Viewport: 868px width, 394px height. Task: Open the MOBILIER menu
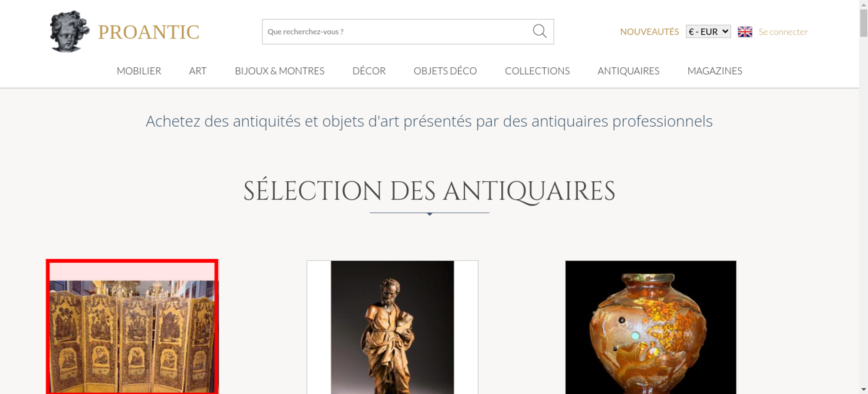[139, 71]
